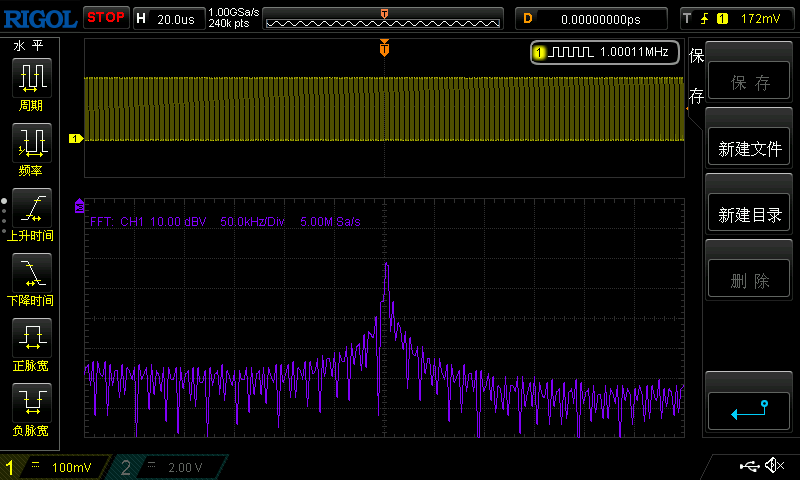
Task: Expand the measurement menu page dots
Action: tap(4, 215)
